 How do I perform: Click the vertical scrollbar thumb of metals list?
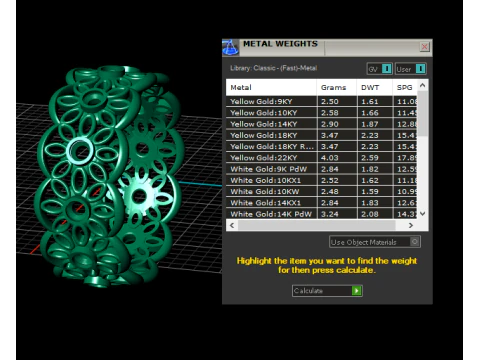tap(423, 113)
